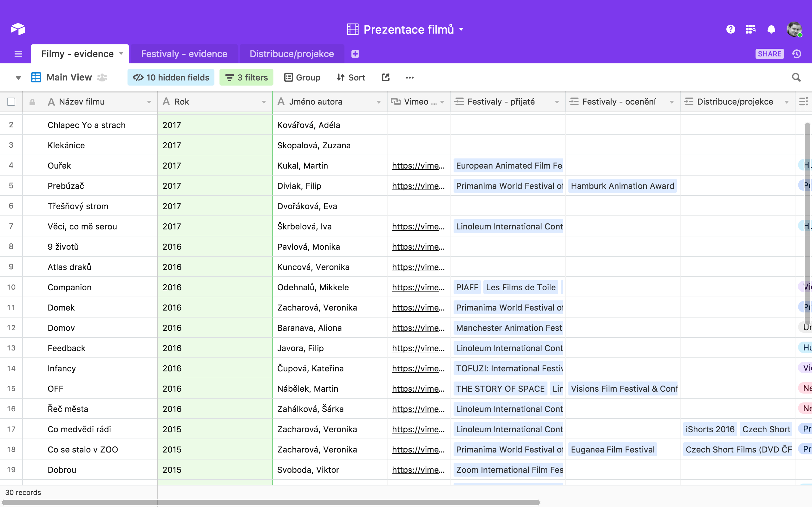Click the search magnifier icon
This screenshot has height=507, width=812.
click(x=796, y=77)
